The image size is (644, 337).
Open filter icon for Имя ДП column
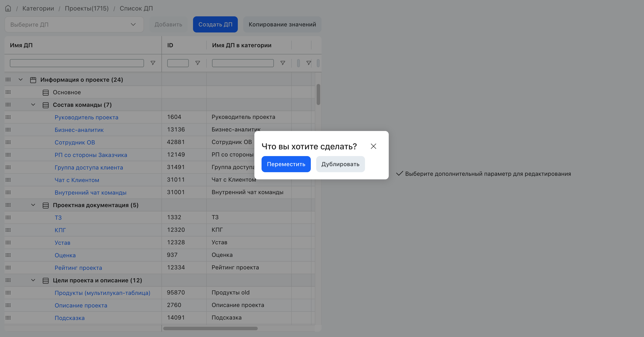pyautogui.click(x=153, y=63)
